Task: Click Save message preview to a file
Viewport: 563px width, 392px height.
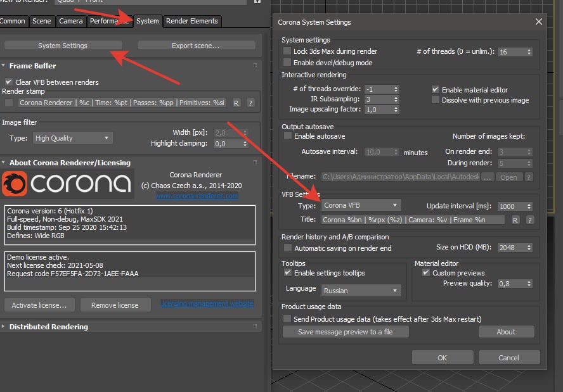Action: [x=346, y=332]
